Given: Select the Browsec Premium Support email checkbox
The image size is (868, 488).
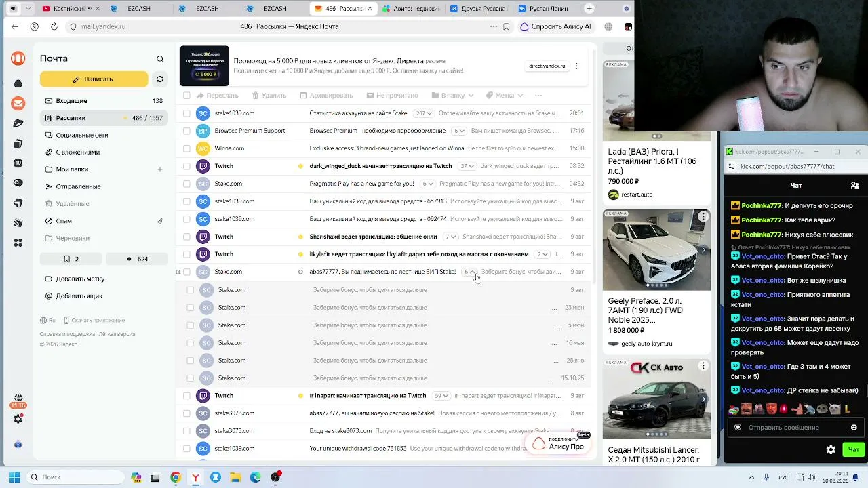Looking at the screenshot, I should [186, 131].
